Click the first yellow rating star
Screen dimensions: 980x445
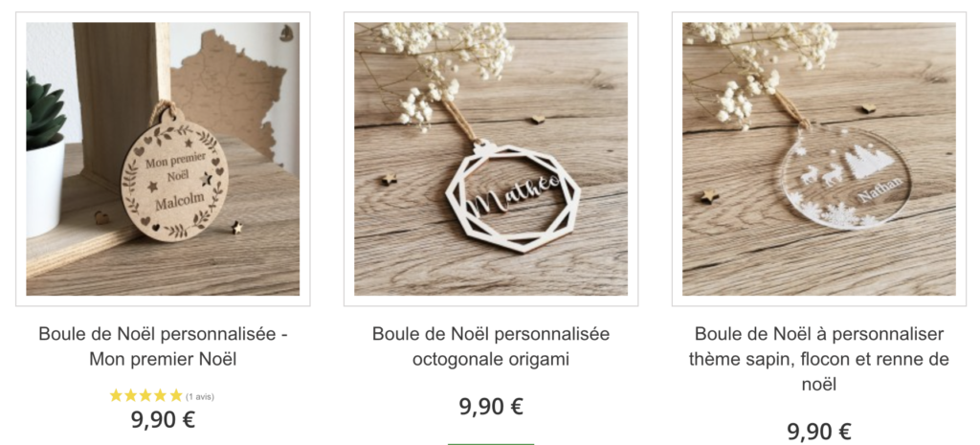tap(116, 395)
